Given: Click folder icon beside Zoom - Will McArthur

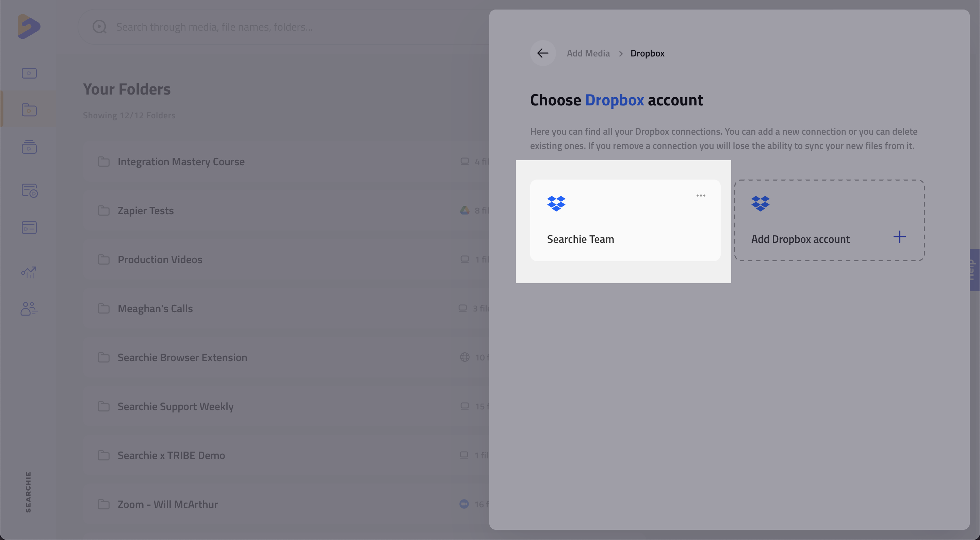Looking at the screenshot, I should coord(103,504).
